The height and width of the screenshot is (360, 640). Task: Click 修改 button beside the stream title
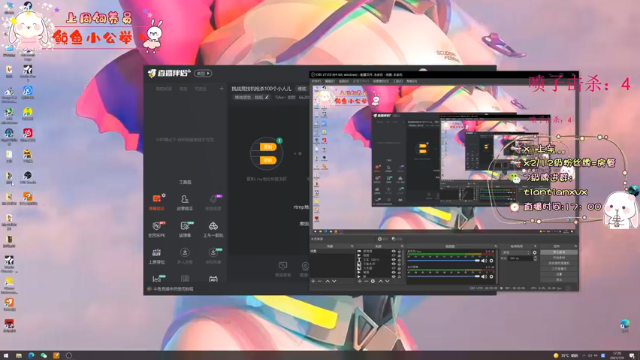click(302, 89)
